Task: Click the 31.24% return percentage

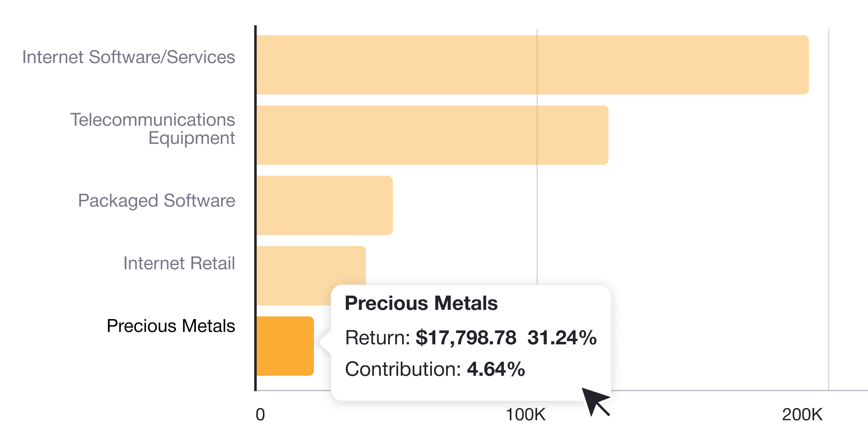Action: (562, 337)
